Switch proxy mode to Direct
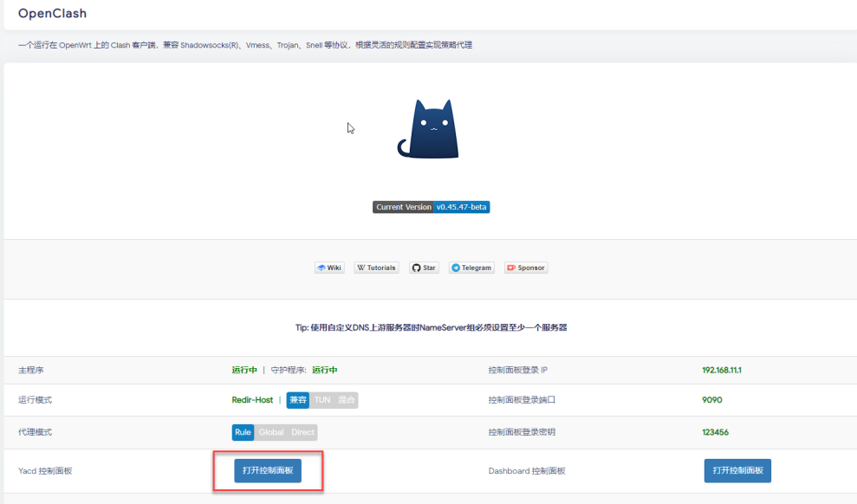The width and height of the screenshot is (857, 504). pos(302,432)
